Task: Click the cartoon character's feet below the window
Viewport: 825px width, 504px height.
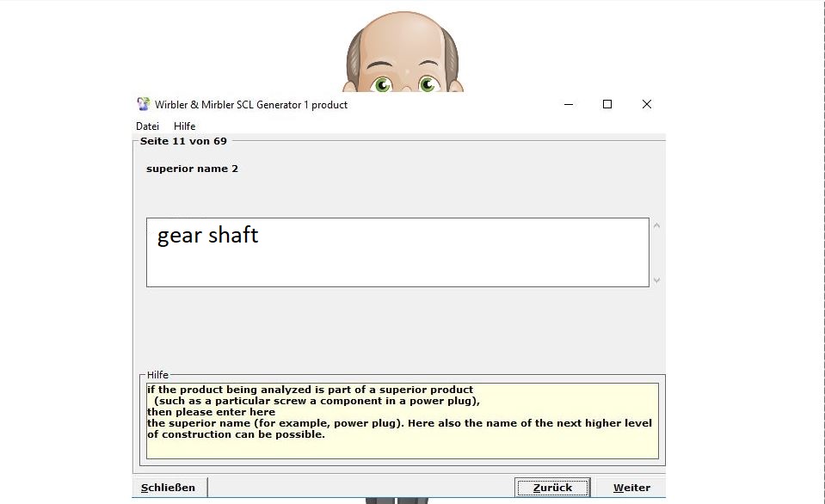Action: (x=397, y=500)
